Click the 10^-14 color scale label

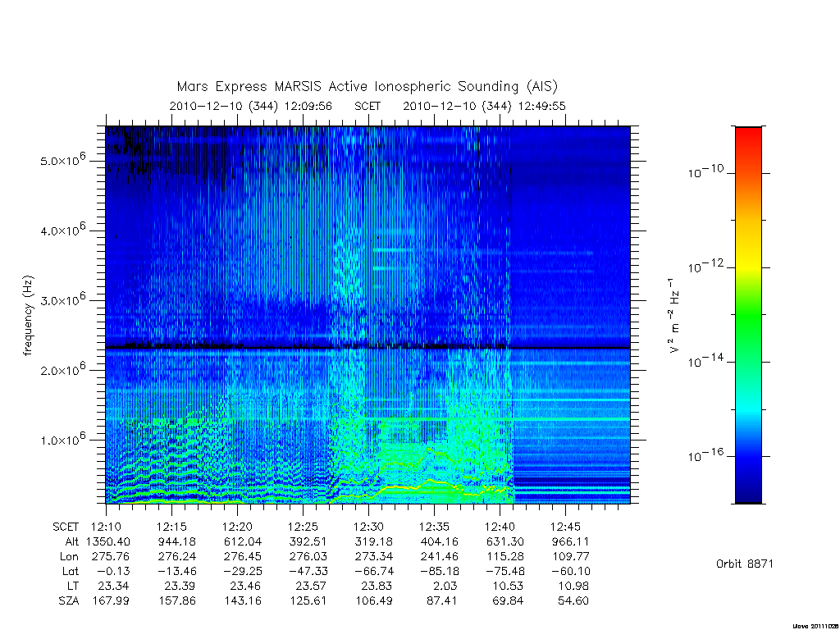pos(705,361)
